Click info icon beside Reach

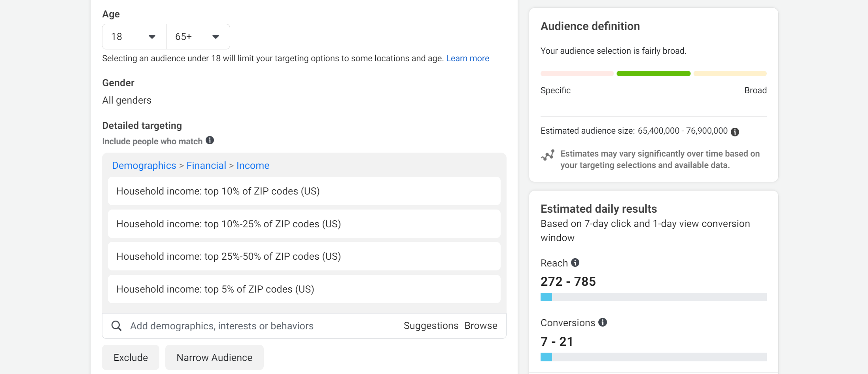[x=575, y=263]
